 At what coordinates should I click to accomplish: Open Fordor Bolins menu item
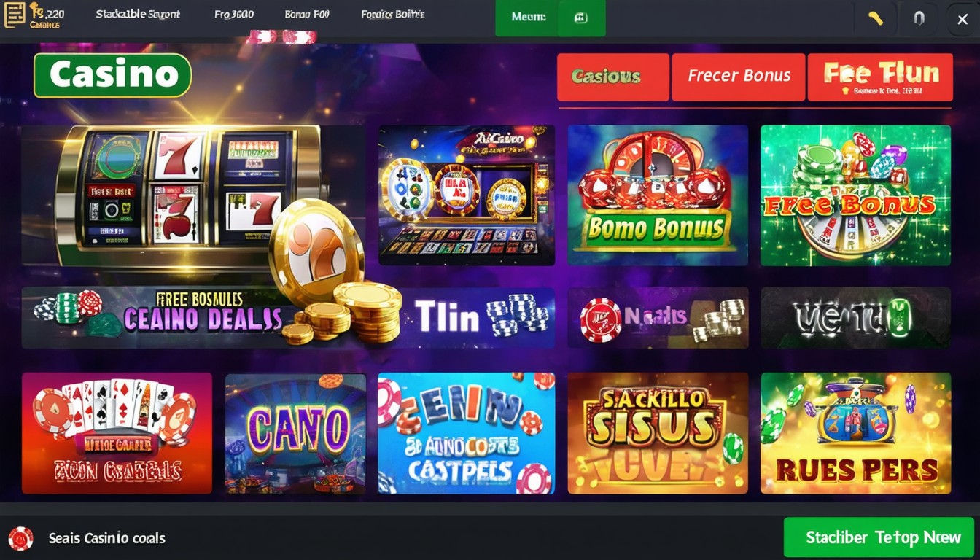(x=393, y=14)
